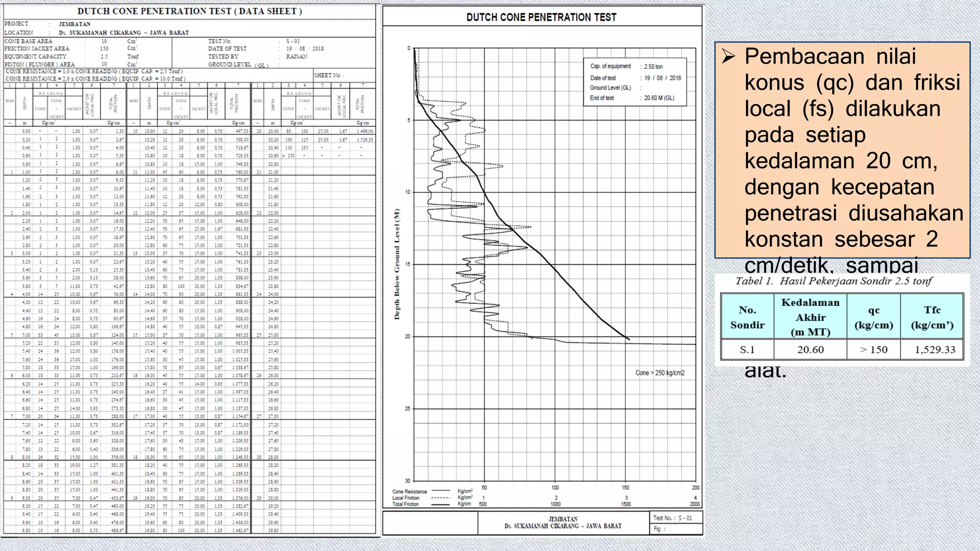Click 'Test No. : S - 01' in chart footer
980x551 pixels.
click(x=672, y=518)
